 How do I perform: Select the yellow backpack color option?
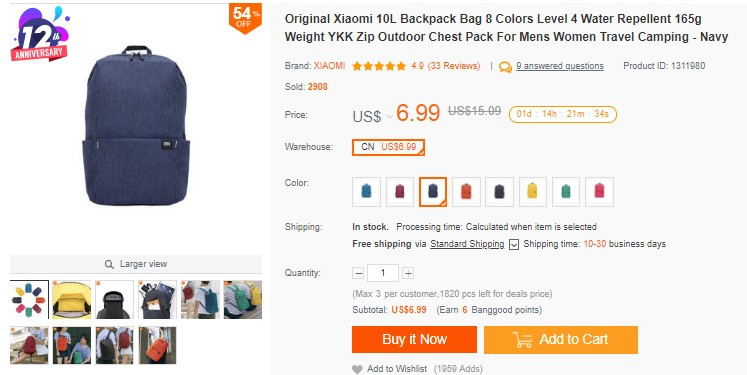point(533,192)
